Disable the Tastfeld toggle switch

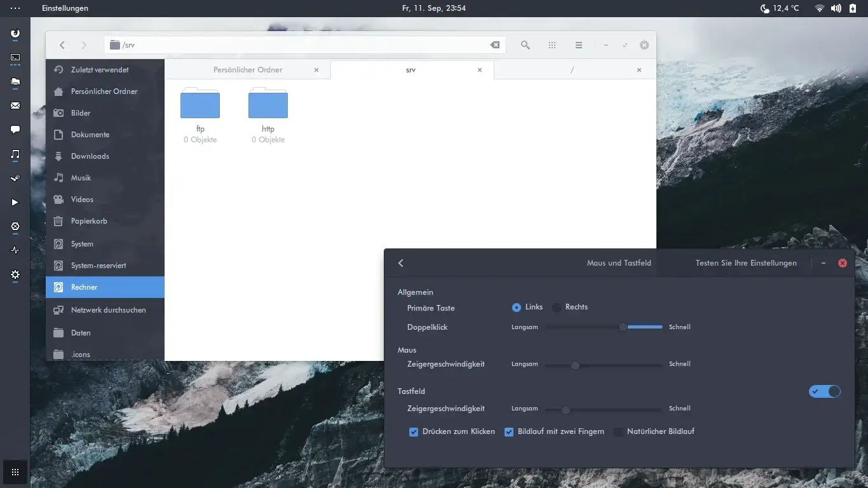pos(825,391)
